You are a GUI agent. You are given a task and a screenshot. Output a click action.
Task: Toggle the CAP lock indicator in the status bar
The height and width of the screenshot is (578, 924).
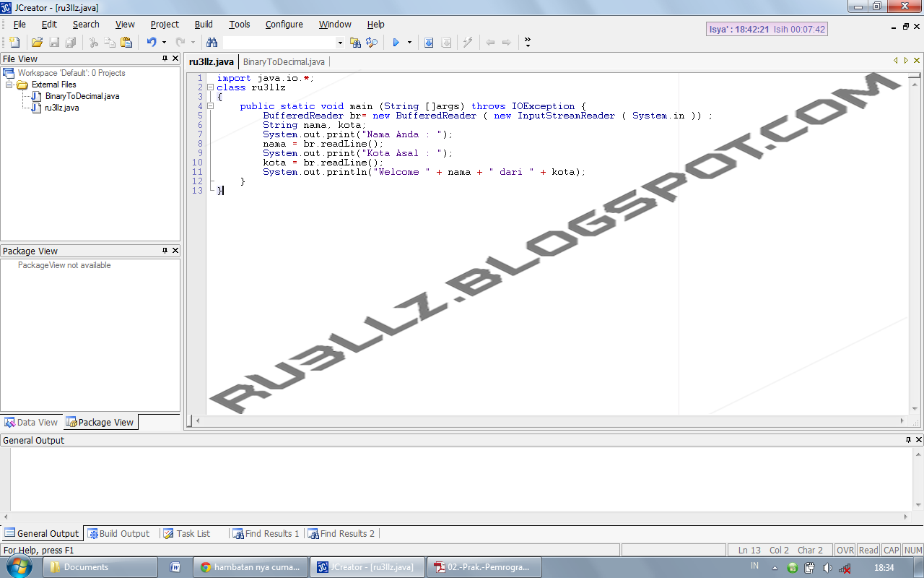tap(891, 550)
